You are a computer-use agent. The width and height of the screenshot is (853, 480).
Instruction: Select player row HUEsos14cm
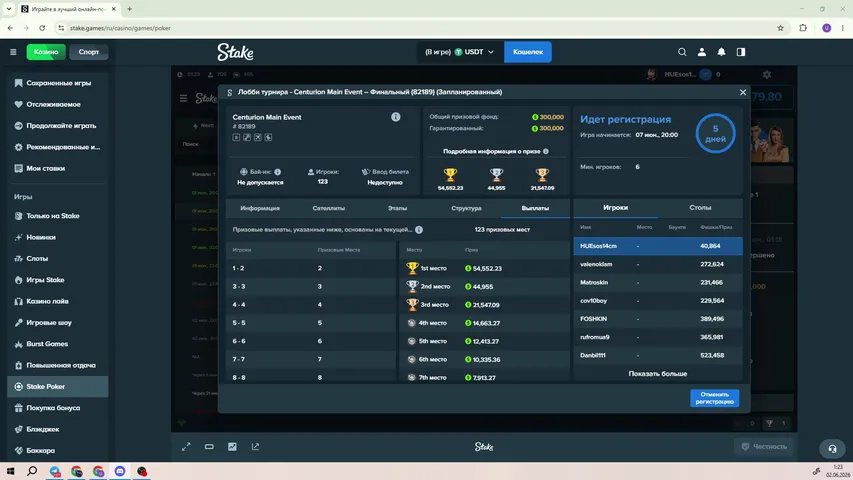658,246
